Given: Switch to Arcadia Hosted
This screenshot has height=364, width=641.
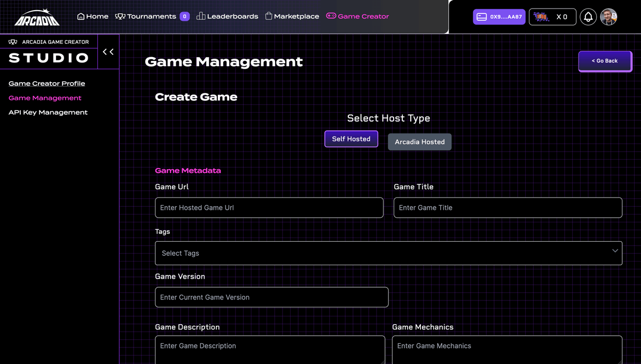Looking at the screenshot, I should click(419, 141).
